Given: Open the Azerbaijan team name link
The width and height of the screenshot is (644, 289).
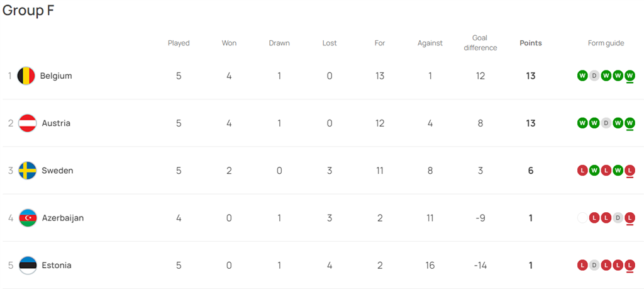Looking at the screenshot, I should point(62,218).
